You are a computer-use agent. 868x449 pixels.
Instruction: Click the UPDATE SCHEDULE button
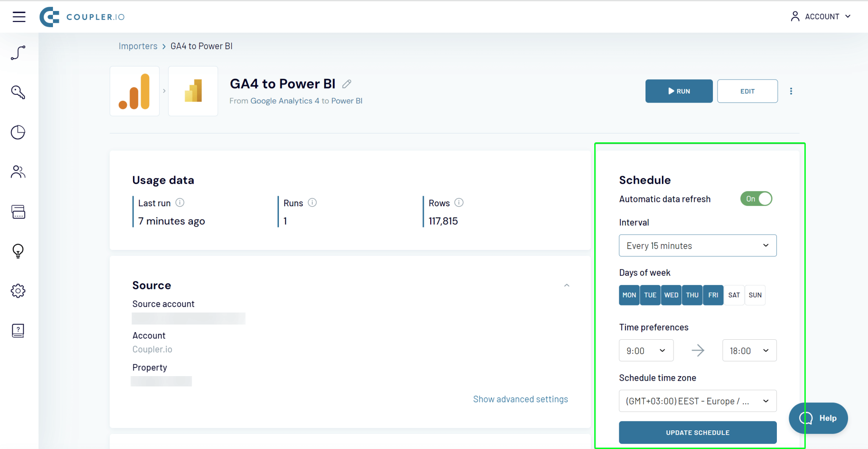tap(697, 432)
